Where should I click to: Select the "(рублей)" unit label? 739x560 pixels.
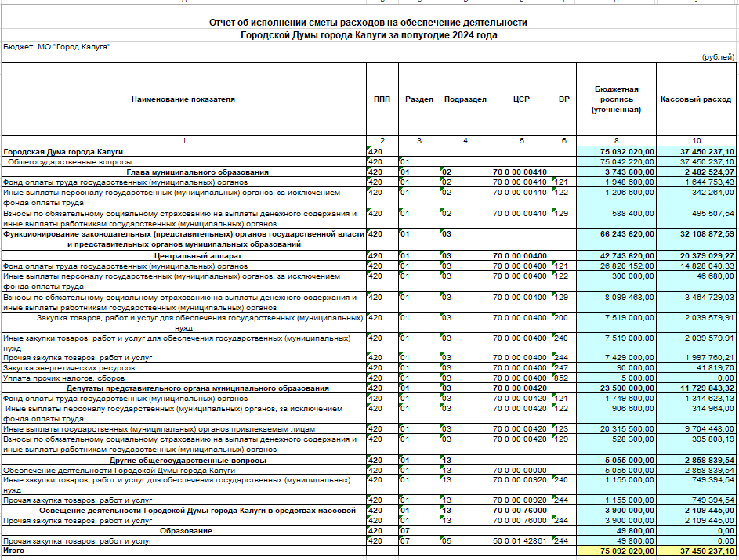717,57
